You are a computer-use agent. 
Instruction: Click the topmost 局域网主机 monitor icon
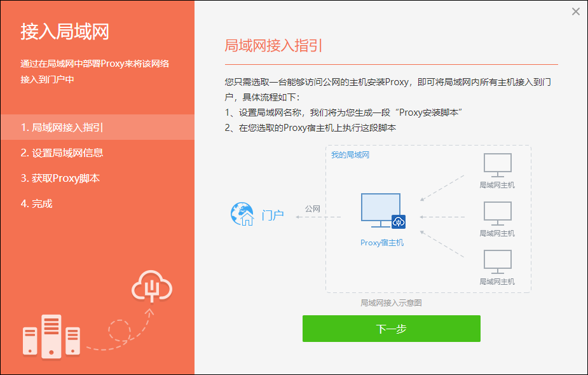coord(497,165)
